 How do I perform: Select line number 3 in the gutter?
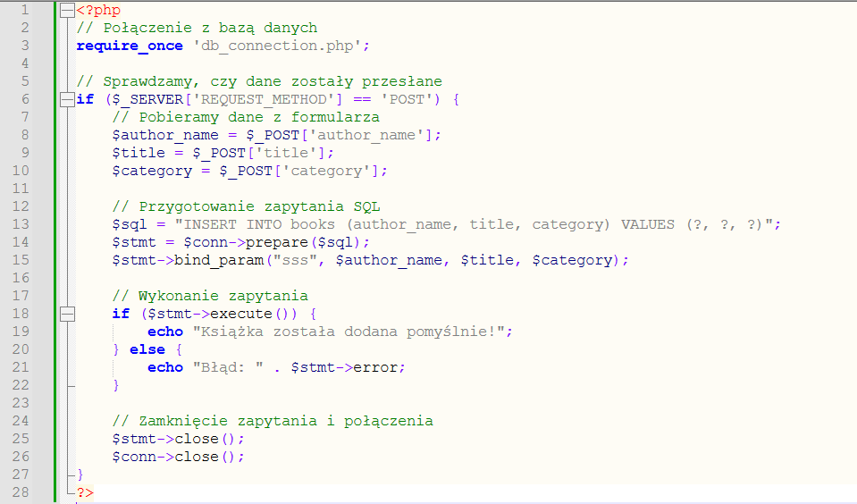(x=26, y=46)
